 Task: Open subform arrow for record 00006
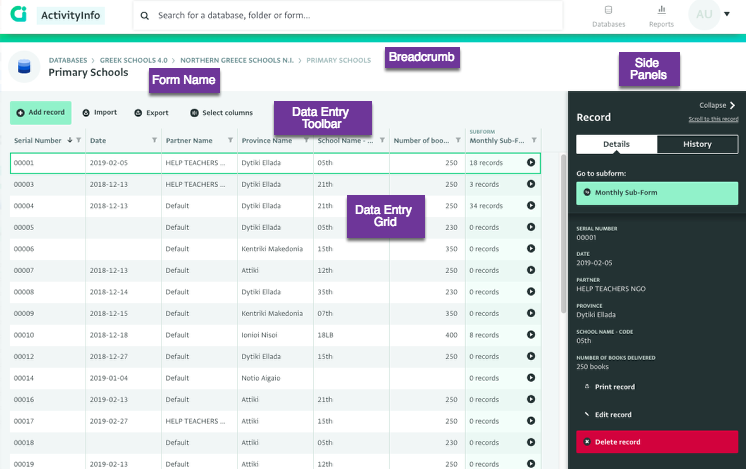[x=531, y=248]
